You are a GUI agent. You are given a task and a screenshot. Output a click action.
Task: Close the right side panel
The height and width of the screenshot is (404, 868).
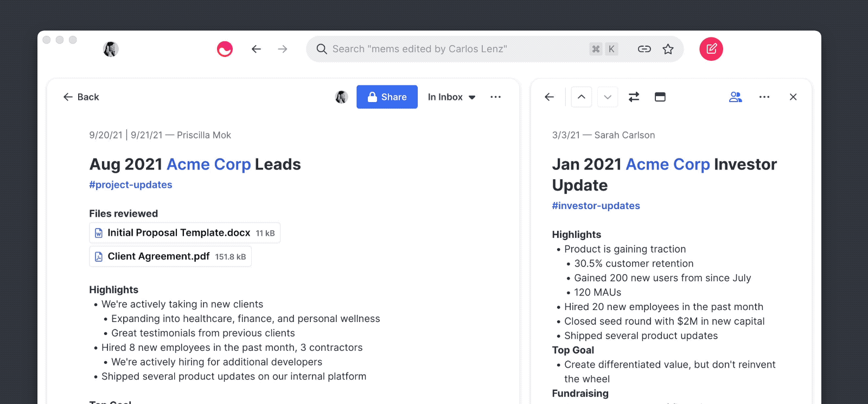pos(793,97)
